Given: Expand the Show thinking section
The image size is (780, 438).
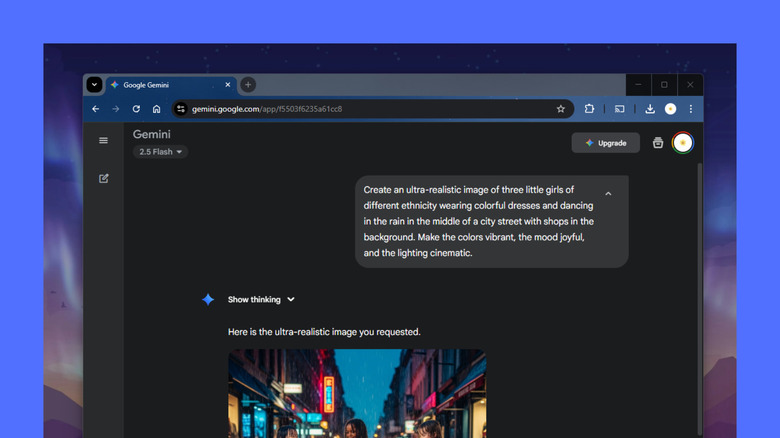Looking at the screenshot, I should [261, 299].
